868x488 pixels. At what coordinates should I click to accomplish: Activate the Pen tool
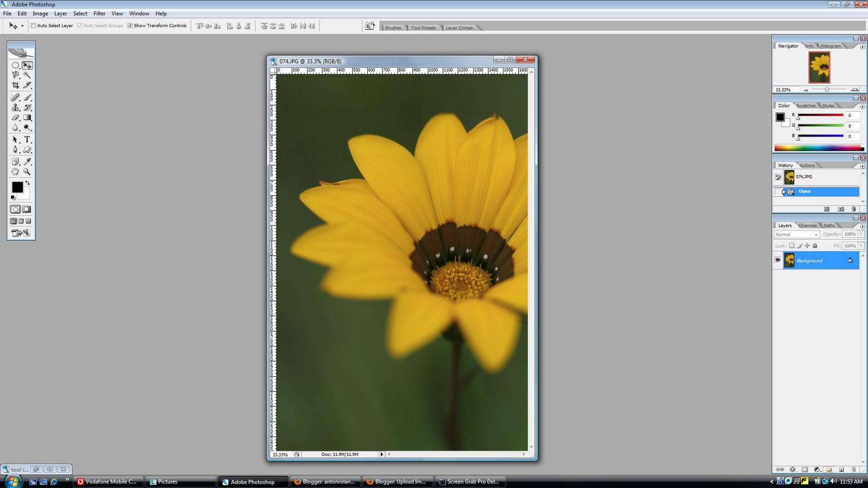coord(15,150)
